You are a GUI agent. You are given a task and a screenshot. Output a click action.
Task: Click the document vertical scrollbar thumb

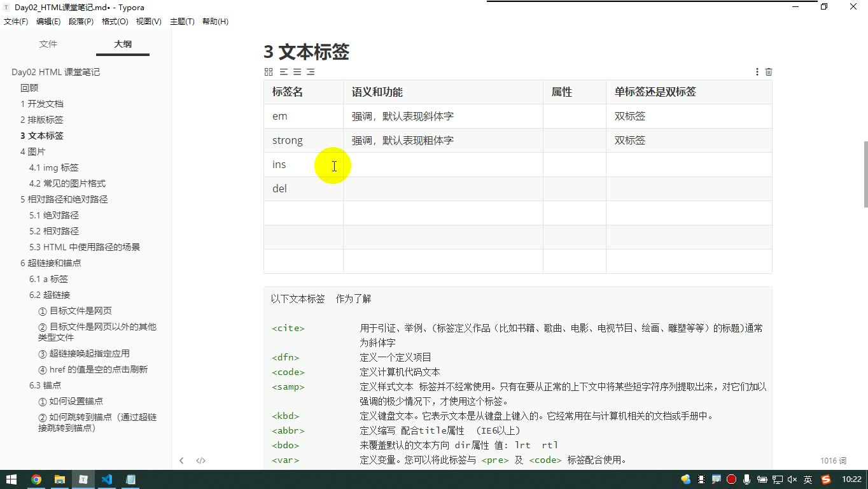coord(865,174)
